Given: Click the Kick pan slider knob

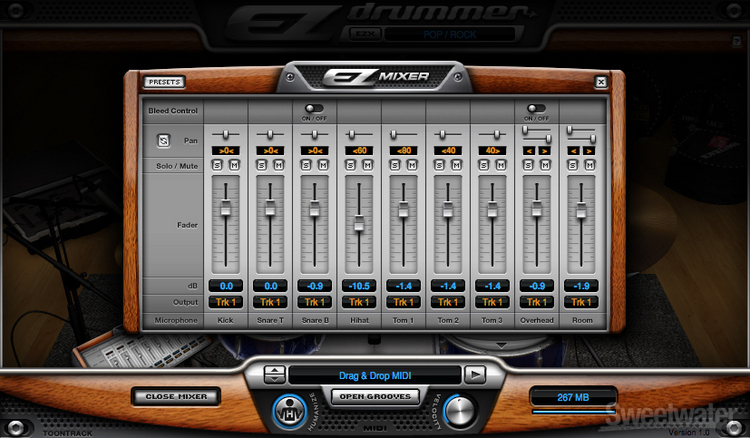Looking at the screenshot, I should (x=226, y=135).
